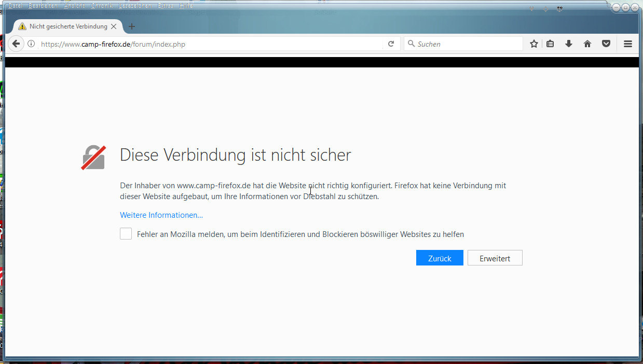The height and width of the screenshot is (364, 643).
Task: Enable 'Fehler an Mozilla melden' checkbox
Action: coord(126,234)
